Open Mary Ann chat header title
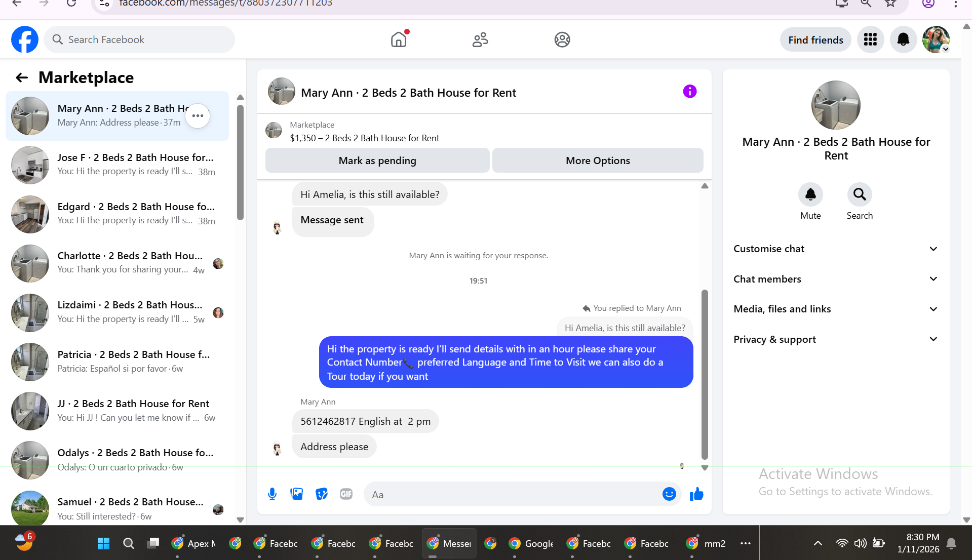 coord(408,93)
